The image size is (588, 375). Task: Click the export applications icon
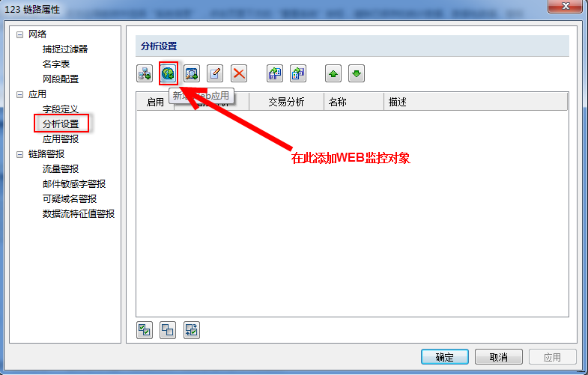click(298, 73)
